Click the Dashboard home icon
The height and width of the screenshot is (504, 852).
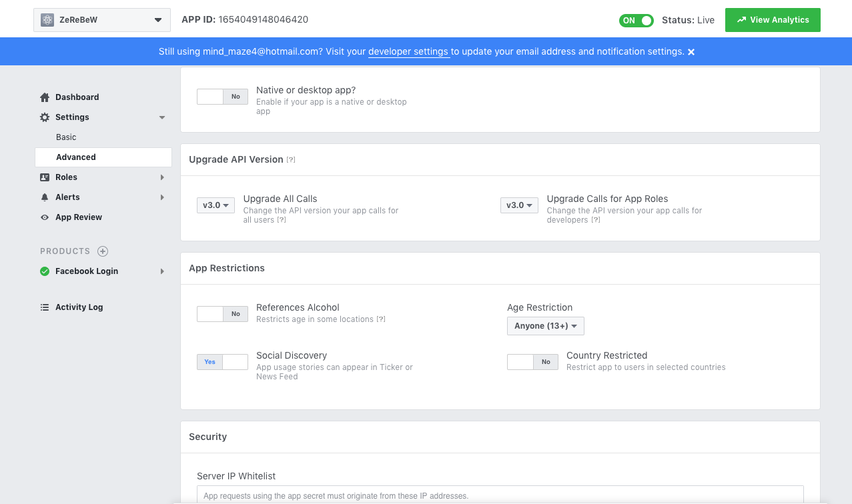[45, 97]
